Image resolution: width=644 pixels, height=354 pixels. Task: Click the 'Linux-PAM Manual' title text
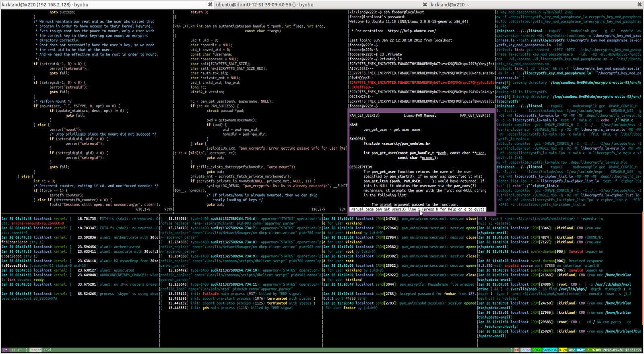(420, 115)
